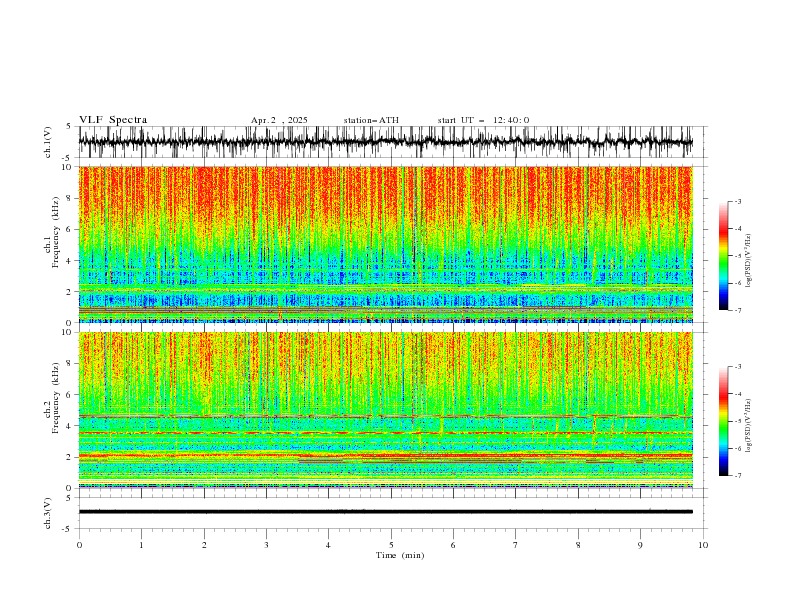Click the date 'Apr. 2, 2025'
Viewport: 792px width, 612px height.
point(279,120)
